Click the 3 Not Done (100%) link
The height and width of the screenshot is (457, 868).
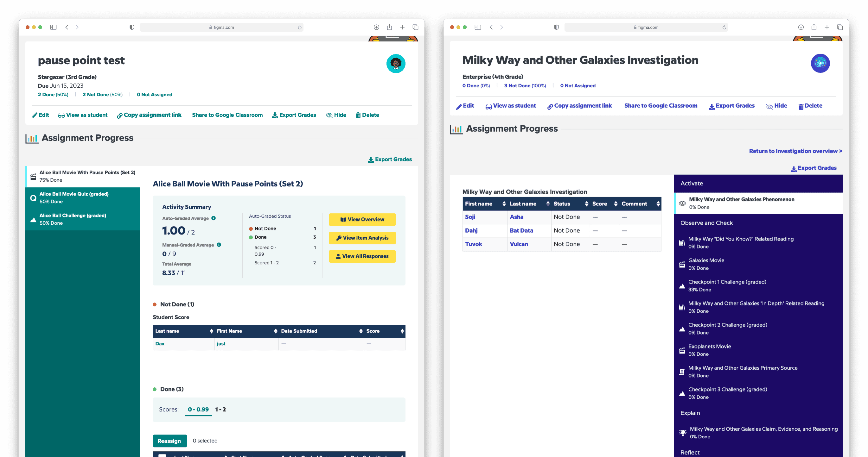tap(525, 86)
